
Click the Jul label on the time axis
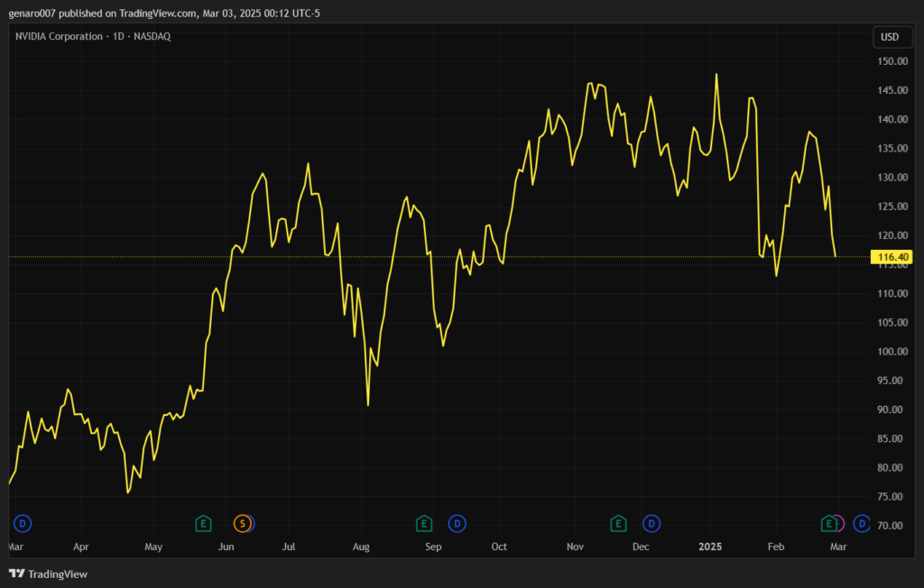coord(289,547)
